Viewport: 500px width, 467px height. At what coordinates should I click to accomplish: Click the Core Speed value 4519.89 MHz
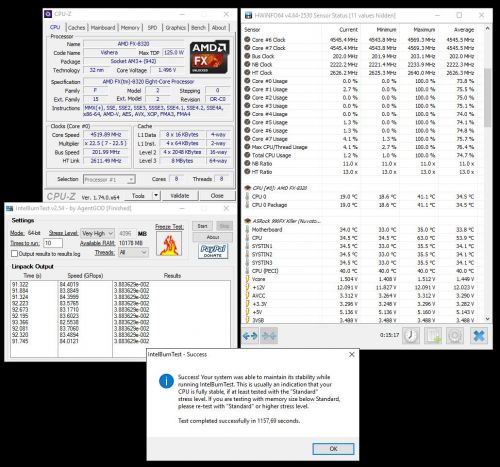pyautogui.click(x=106, y=135)
